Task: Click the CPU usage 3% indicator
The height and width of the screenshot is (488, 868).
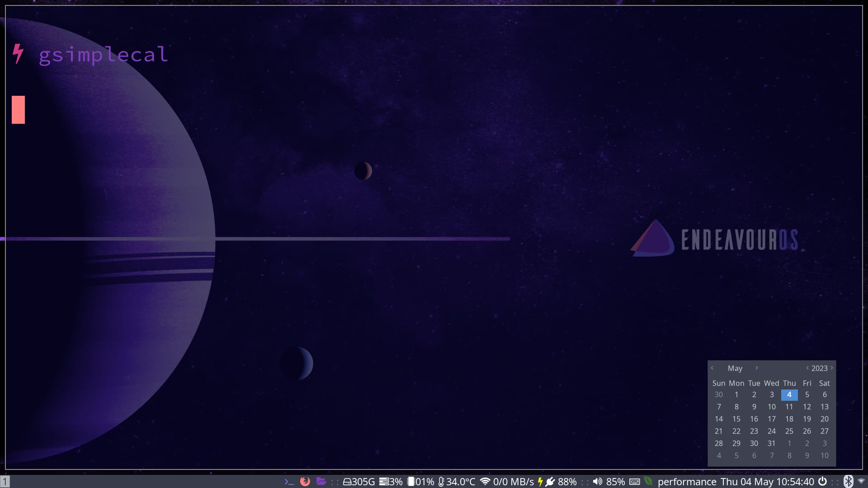Action: pyautogui.click(x=391, y=482)
